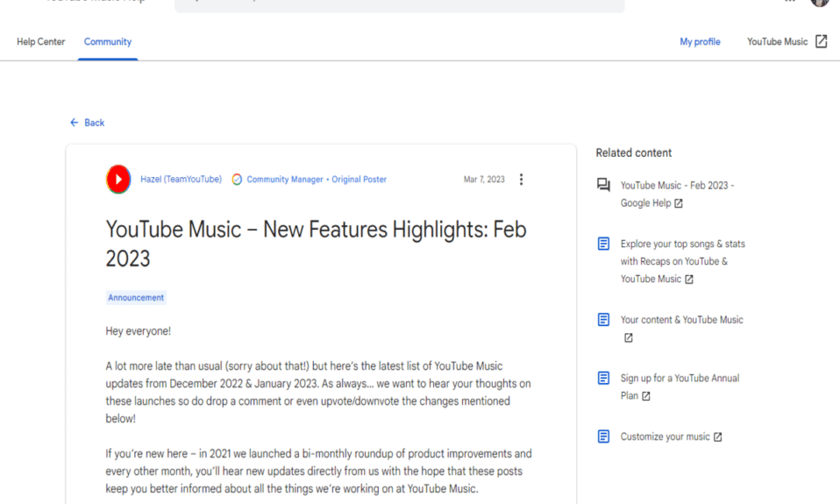This screenshot has width=840, height=504.
Task: Open the YouTube Music external link
Action: coord(777,42)
